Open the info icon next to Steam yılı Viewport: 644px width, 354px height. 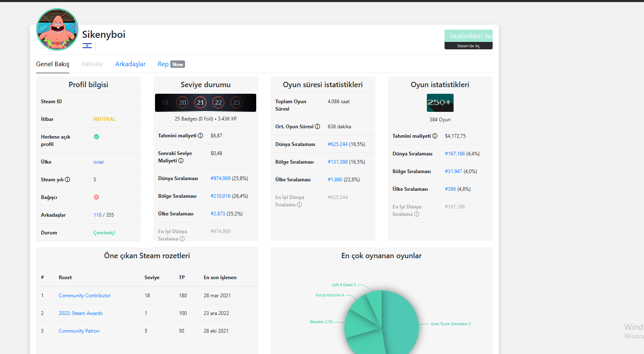point(68,180)
